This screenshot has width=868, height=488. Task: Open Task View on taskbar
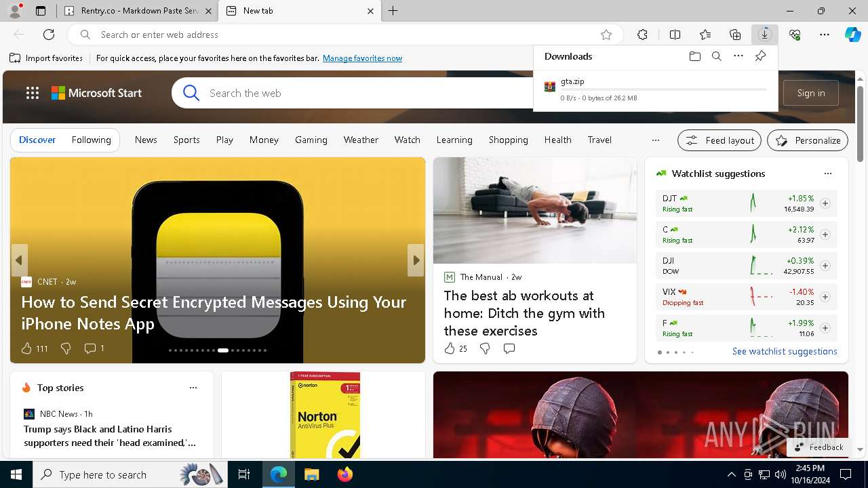(244, 474)
